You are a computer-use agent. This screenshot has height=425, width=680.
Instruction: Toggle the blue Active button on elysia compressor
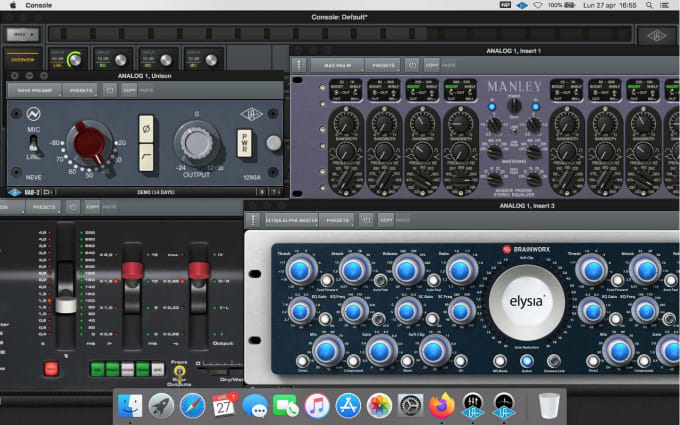[x=526, y=361]
